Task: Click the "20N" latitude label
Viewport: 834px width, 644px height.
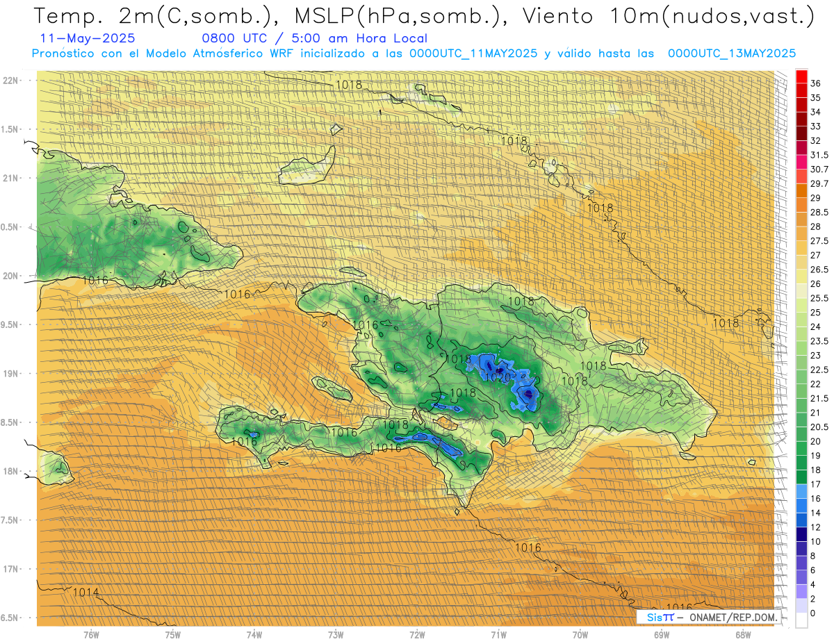Action: pos(10,276)
